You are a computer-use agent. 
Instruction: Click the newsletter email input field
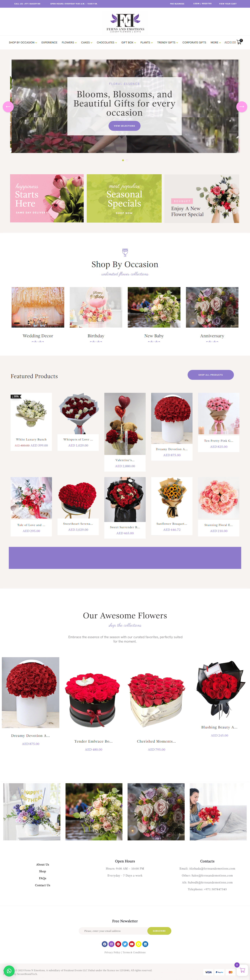[x=113, y=931]
